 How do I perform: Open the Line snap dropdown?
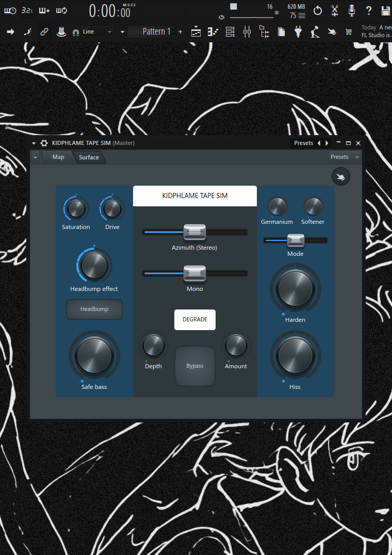[x=97, y=31]
